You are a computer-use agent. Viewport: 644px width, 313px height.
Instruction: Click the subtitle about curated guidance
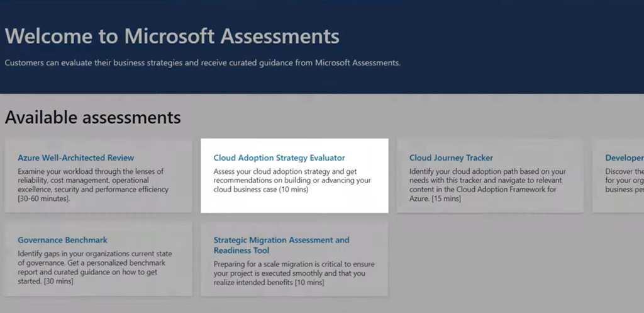click(x=203, y=63)
